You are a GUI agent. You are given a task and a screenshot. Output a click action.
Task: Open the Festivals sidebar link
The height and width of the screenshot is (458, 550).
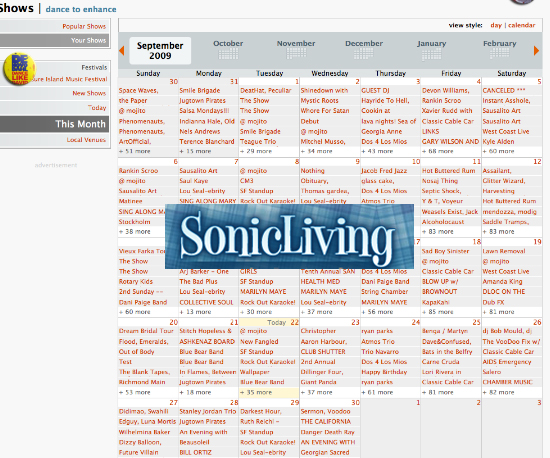tap(94, 67)
